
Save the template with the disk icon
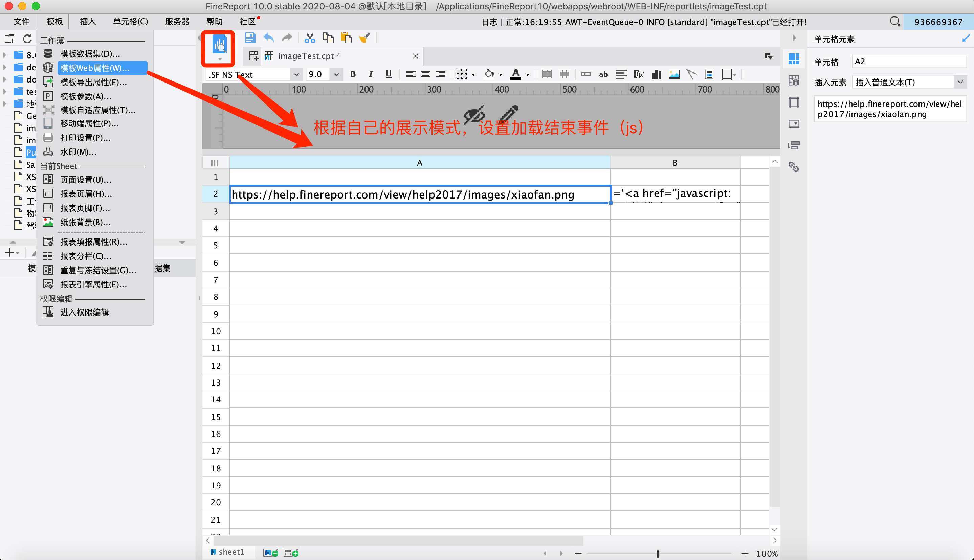[250, 38]
